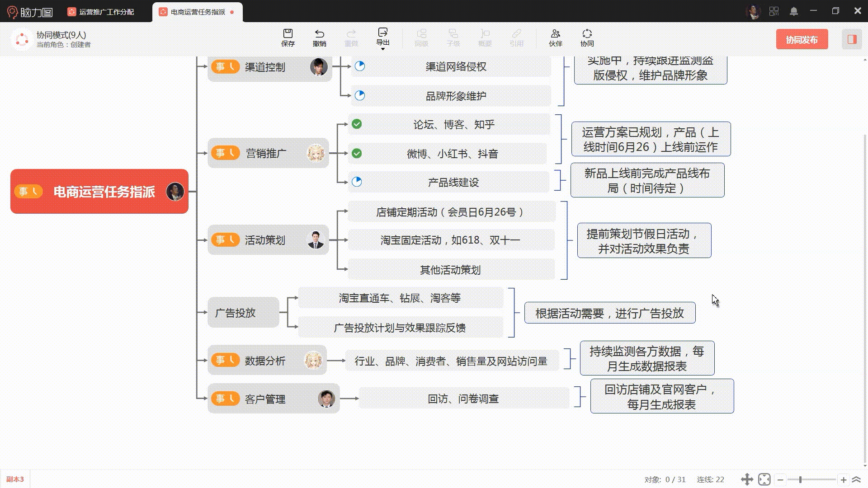Select the 淘宝直通车、钻展、淘客等 node

[401, 298]
